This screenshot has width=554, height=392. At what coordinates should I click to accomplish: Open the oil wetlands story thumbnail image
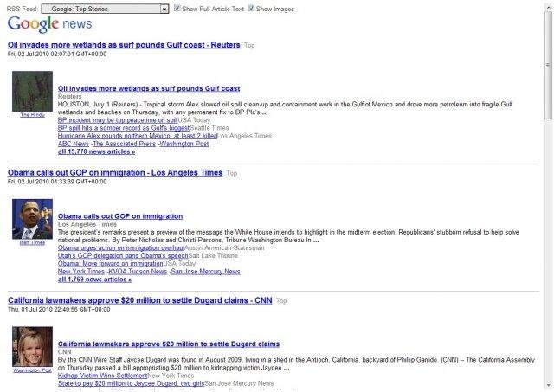pyautogui.click(x=33, y=92)
